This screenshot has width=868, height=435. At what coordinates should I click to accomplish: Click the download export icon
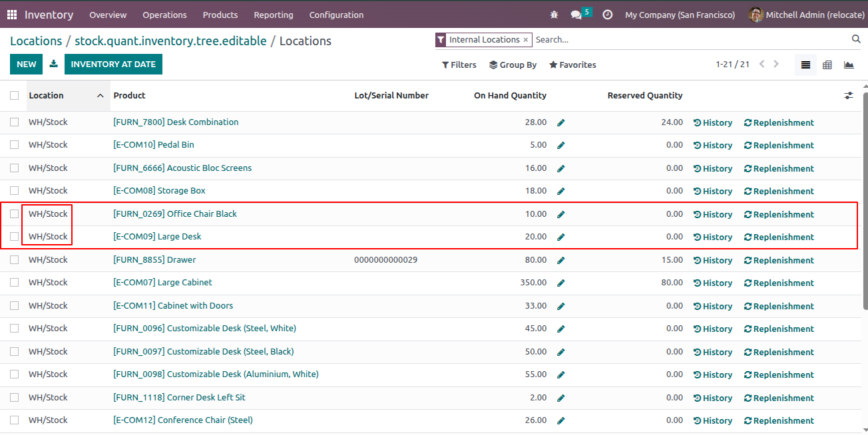54,65
